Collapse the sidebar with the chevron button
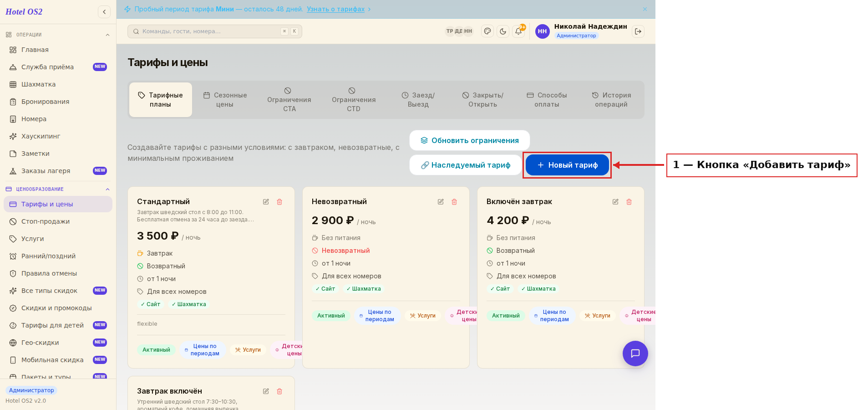The image size is (868, 410). pyautogui.click(x=104, y=12)
